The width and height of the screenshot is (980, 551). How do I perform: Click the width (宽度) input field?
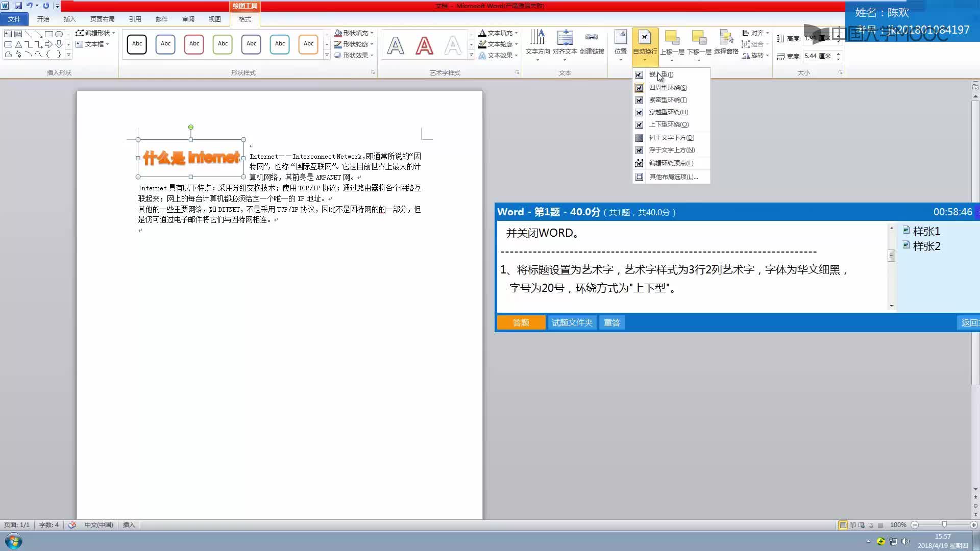click(818, 56)
